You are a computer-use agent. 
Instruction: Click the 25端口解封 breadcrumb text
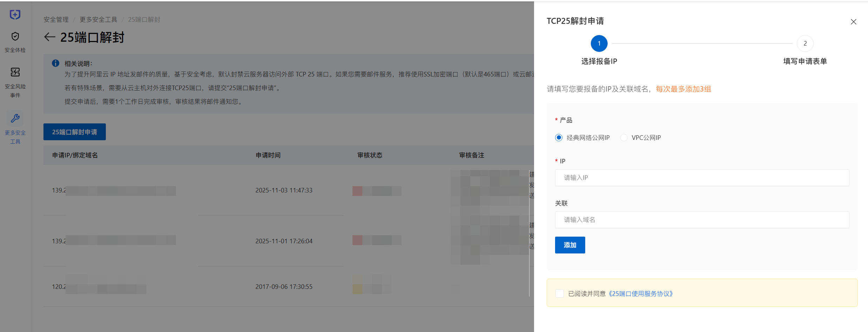point(144,20)
